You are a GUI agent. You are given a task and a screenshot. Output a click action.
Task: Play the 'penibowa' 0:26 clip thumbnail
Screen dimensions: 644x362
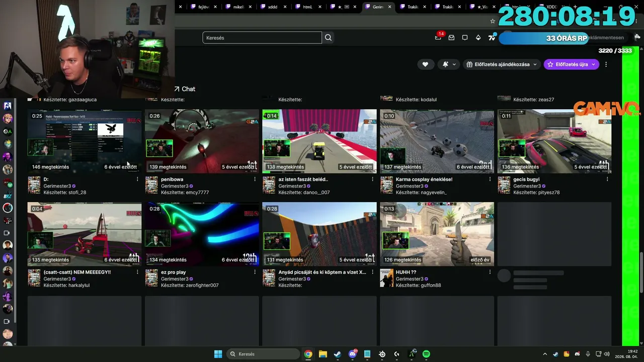[x=202, y=141]
